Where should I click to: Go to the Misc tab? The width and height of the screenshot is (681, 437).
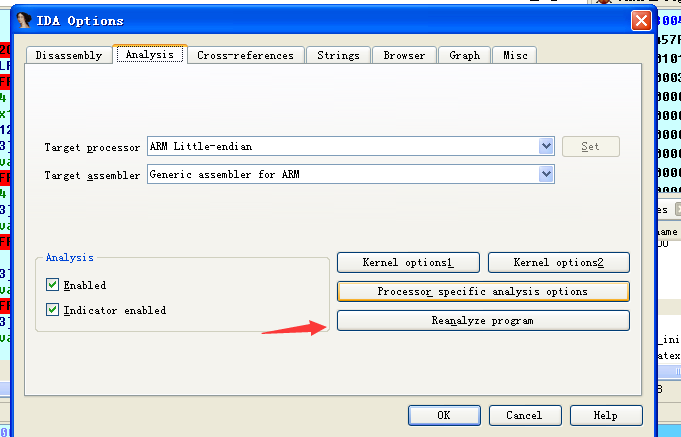tap(515, 56)
